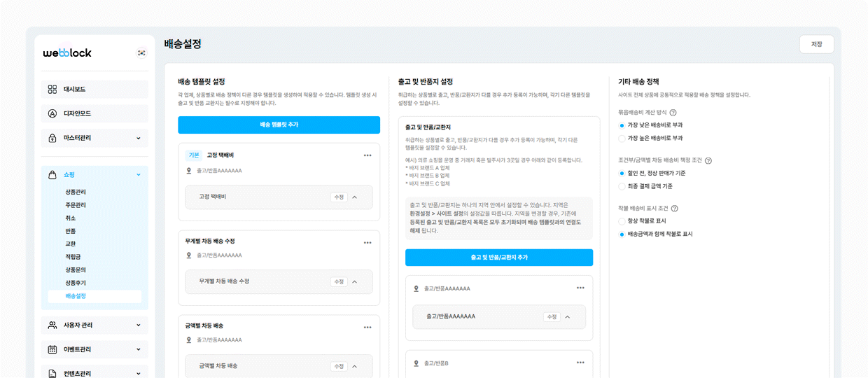
Task: Click the 대시보드 menu label
Action: coord(74,89)
